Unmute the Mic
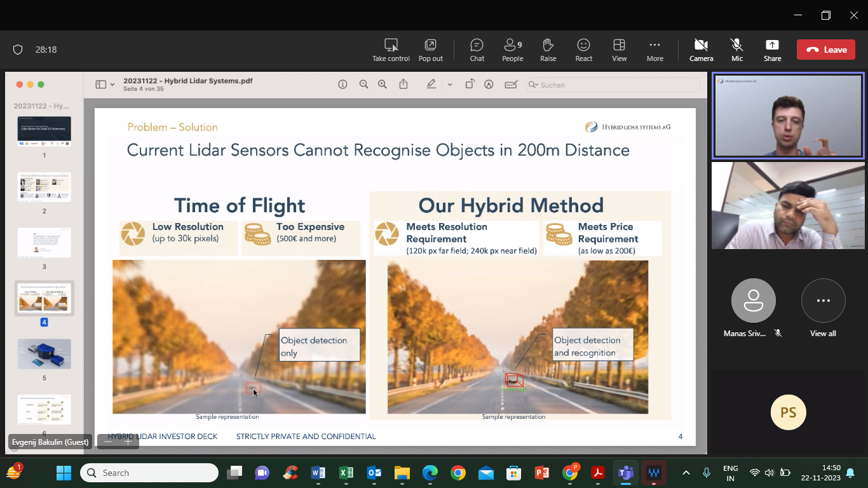Screen dimensions: 868x488 coord(736,50)
